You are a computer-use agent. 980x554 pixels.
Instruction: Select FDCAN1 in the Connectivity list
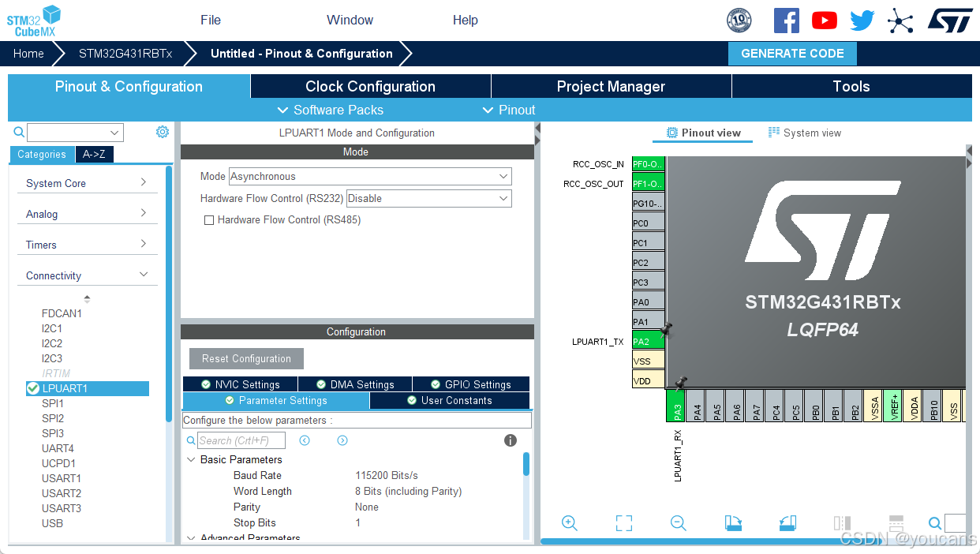coord(62,313)
